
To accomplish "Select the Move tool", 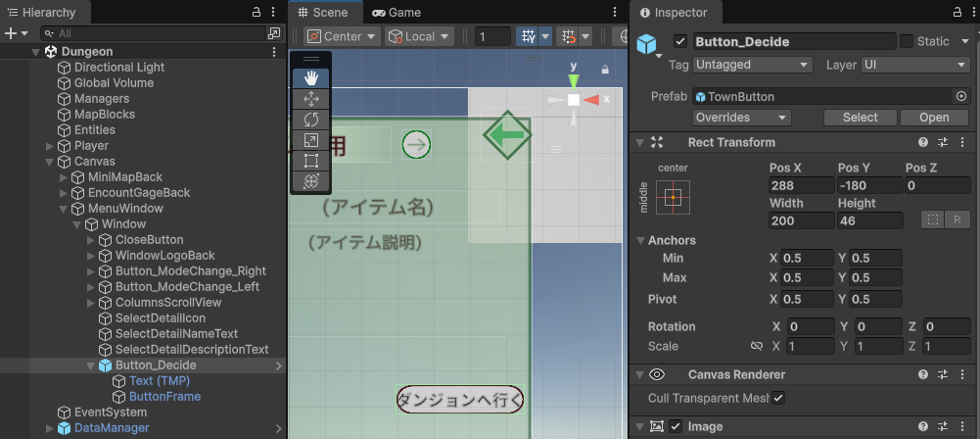I will (311, 99).
